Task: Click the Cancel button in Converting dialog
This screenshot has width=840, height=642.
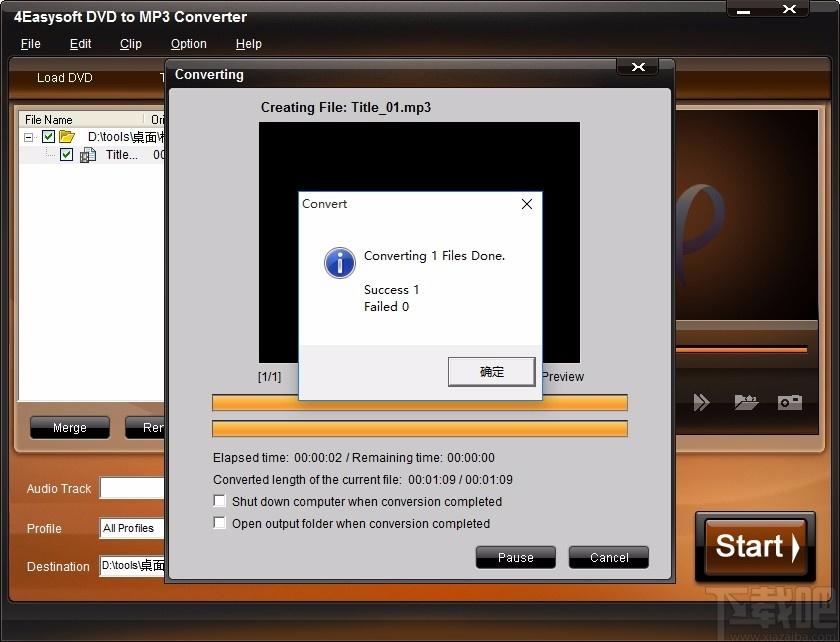Action: click(x=609, y=557)
